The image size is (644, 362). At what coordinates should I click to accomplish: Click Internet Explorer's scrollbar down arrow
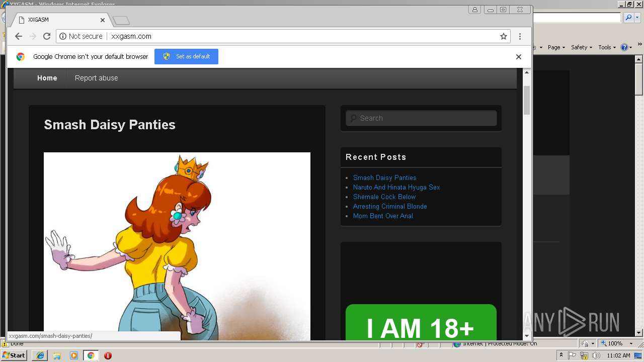[639, 332]
